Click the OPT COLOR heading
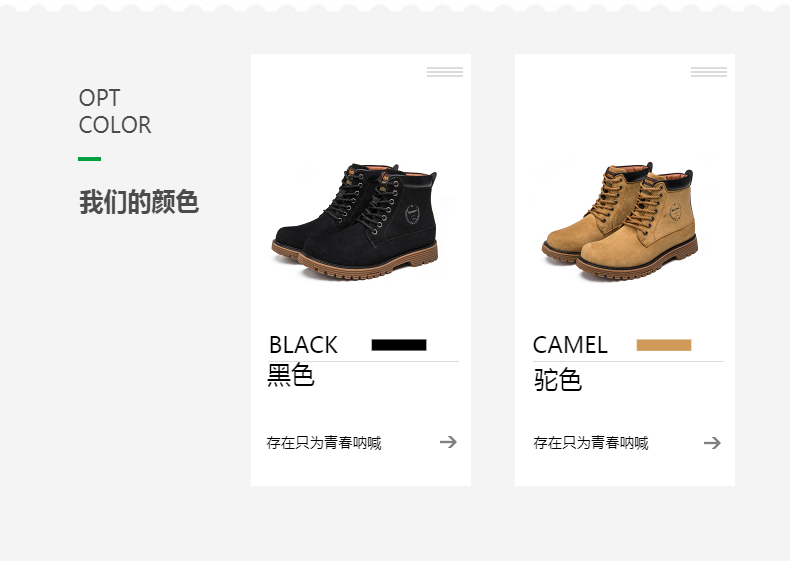790x561 pixels. click(x=115, y=111)
